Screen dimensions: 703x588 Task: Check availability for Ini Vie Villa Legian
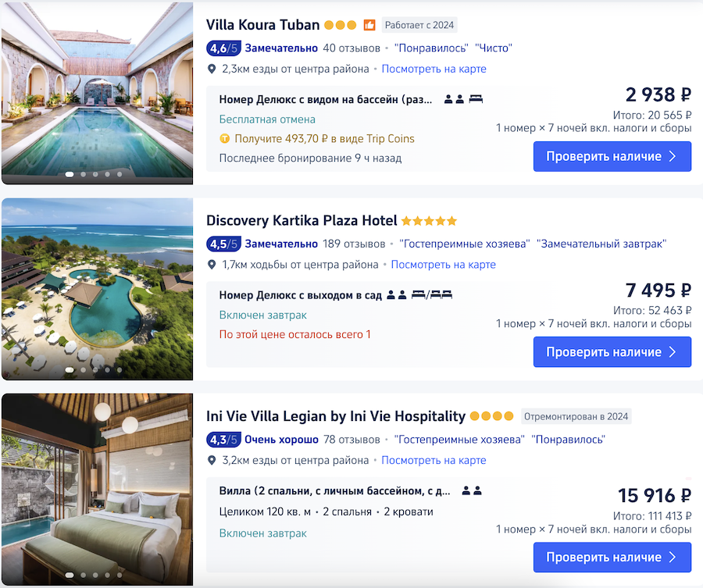tap(612, 558)
